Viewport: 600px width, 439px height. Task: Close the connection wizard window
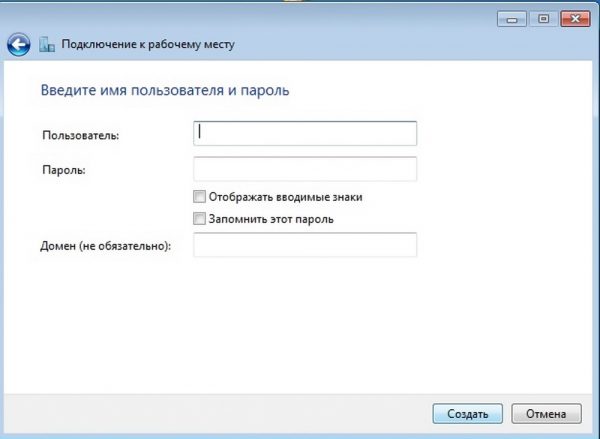tap(575, 19)
